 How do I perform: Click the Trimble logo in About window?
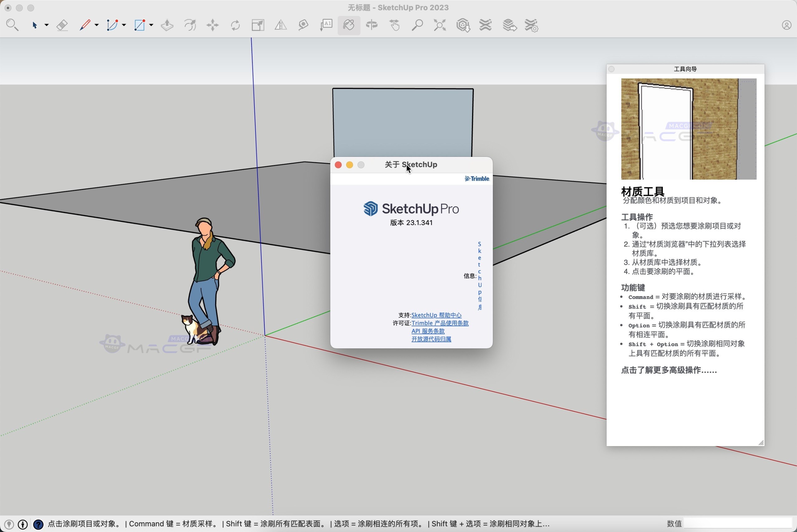tap(477, 179)
